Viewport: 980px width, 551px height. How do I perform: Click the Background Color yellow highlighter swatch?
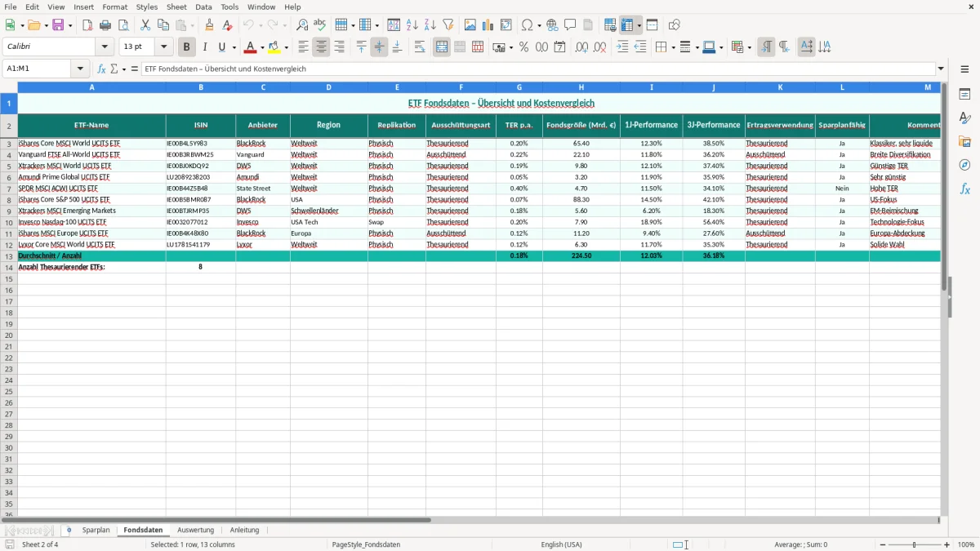(x=274, y=47)
